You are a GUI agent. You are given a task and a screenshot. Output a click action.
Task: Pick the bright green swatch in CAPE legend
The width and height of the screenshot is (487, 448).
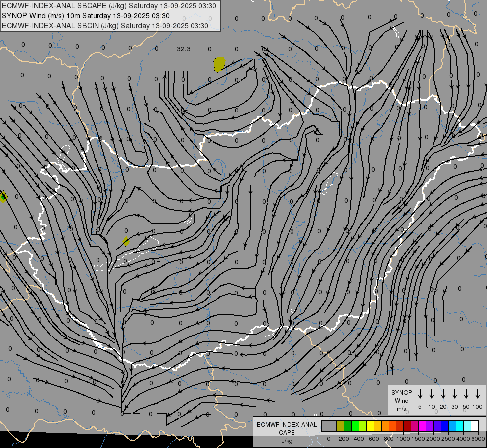pos(355,426)
